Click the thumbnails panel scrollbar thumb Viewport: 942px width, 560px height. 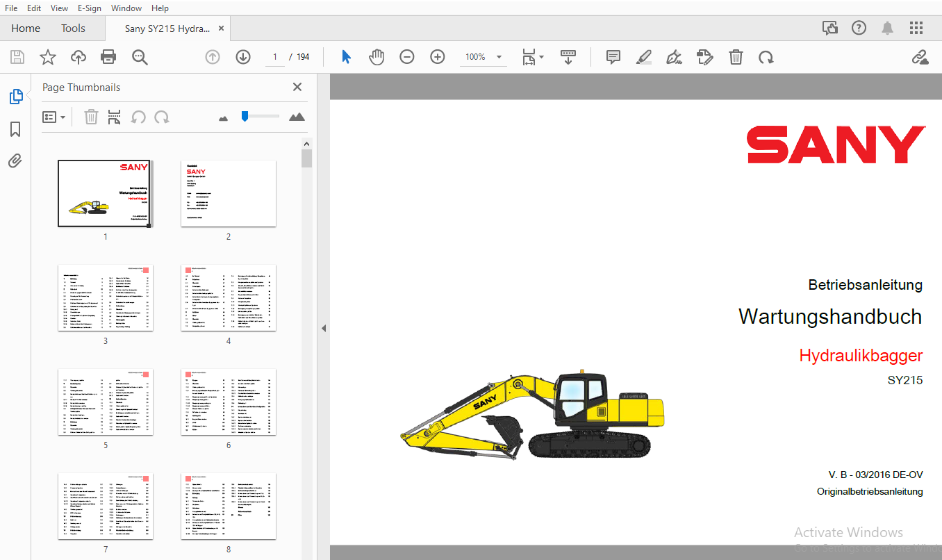[306, 158]
